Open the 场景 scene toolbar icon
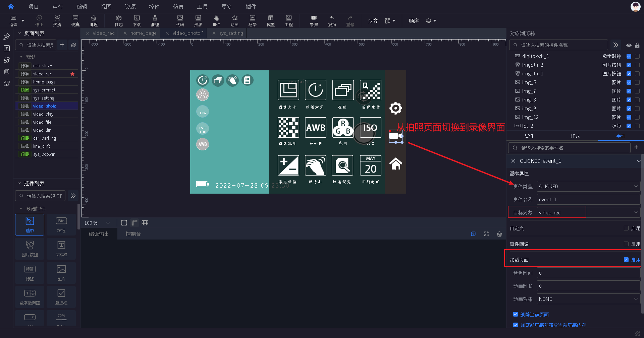Screen dimensions: 644x338 point(253,20)
